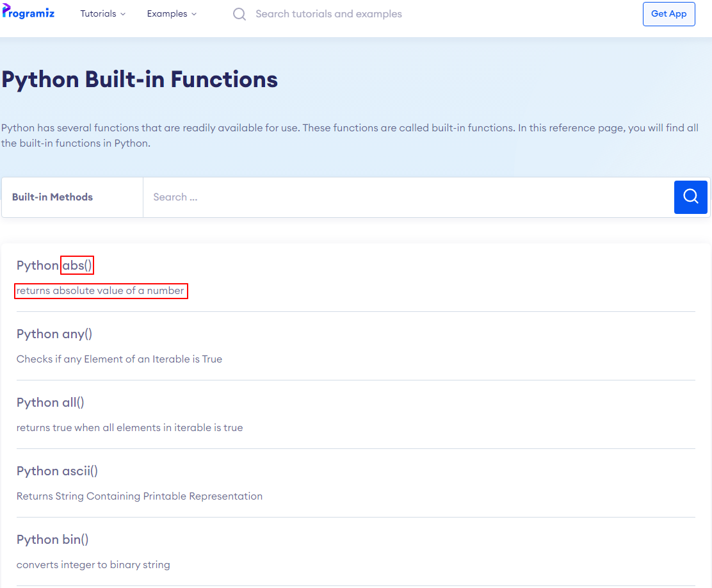Image resolution: width=712 pixels, height=588 pixels.
Task: Open the Python abs() link
Action: click(54, 265)
